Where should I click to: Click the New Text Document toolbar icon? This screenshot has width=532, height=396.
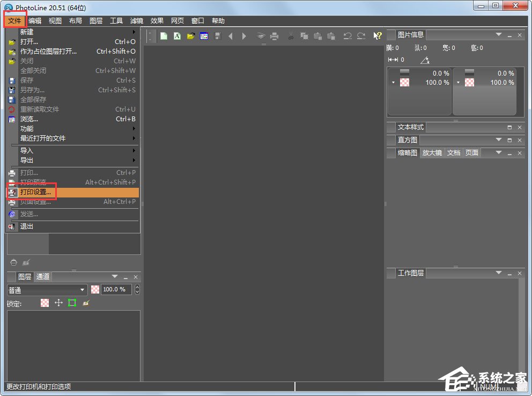[x=177, y=35]
